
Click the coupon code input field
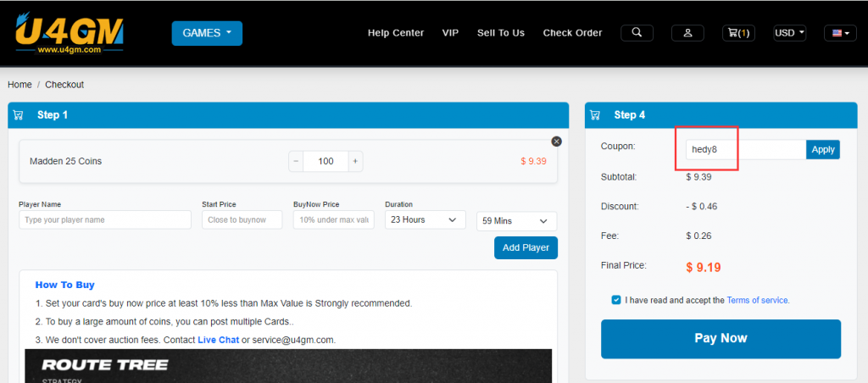(746, 149)
